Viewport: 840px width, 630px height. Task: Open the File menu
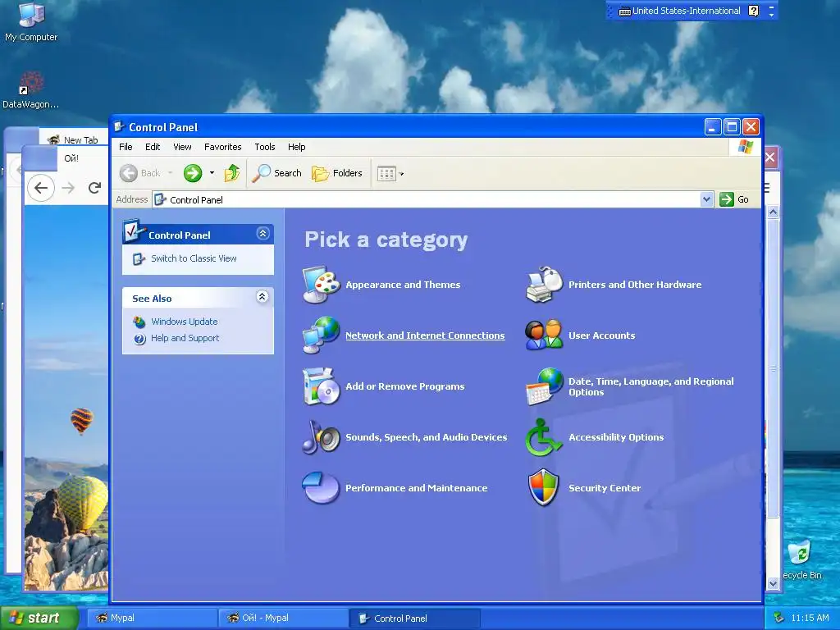(x=126, y=147)
